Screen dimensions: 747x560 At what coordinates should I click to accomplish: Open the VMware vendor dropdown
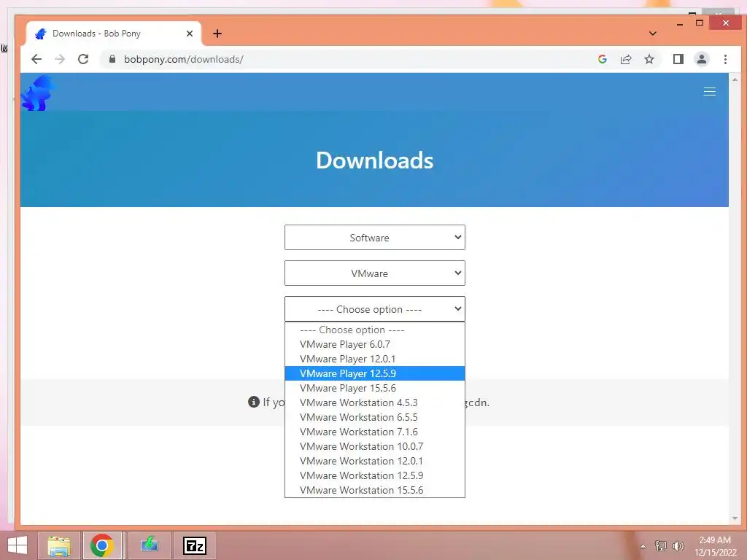click(x=375, y=273)
